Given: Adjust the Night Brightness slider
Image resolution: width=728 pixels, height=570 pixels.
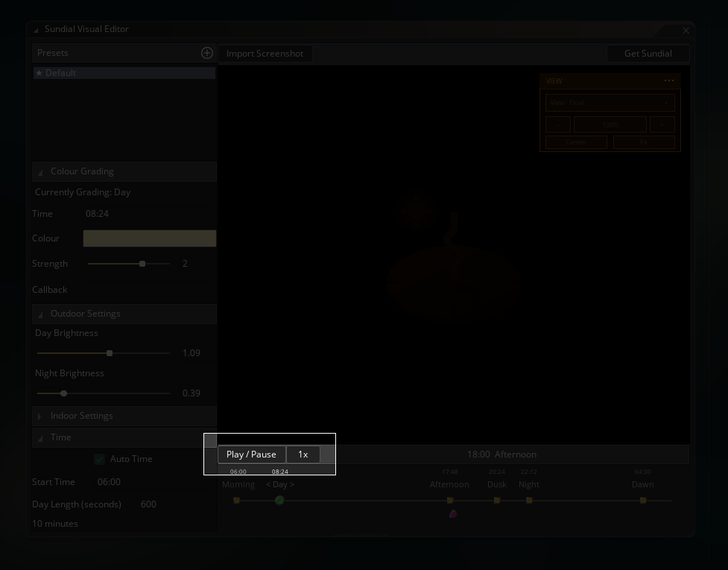Looking at the screenshot, I should click(103, 393).
